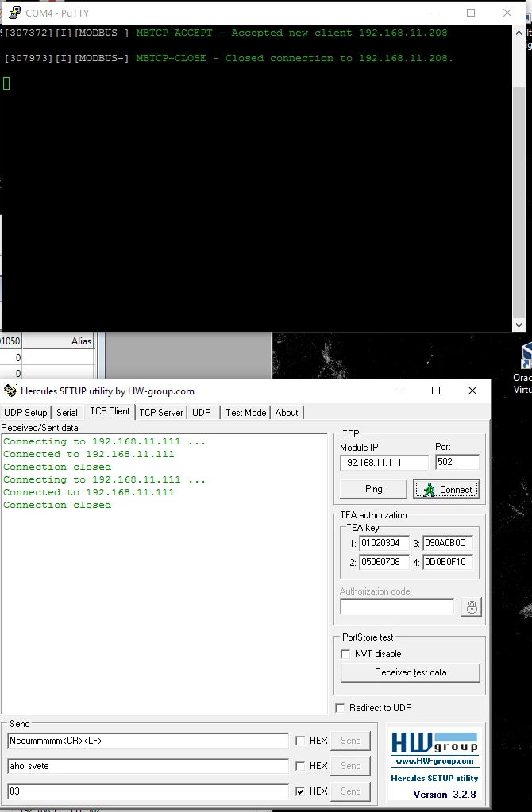Click Send button for ahoj svete row
The width and height of the screenshot is (532, 812).
point(351,766)
